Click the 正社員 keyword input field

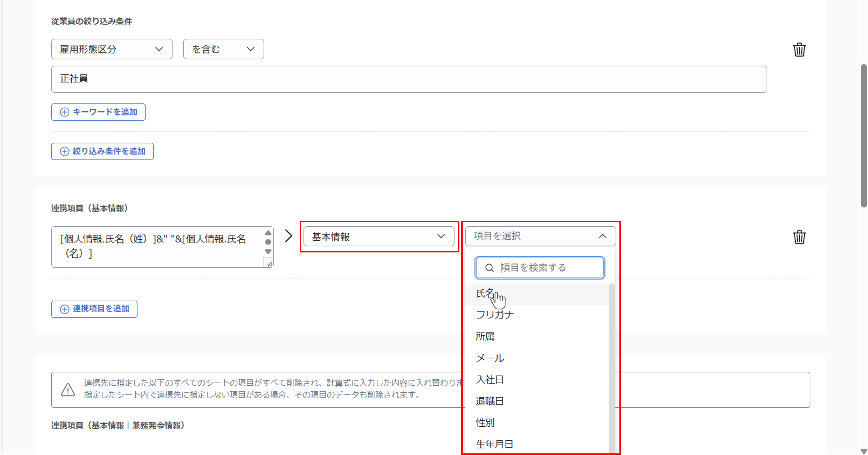pos(409,79)
